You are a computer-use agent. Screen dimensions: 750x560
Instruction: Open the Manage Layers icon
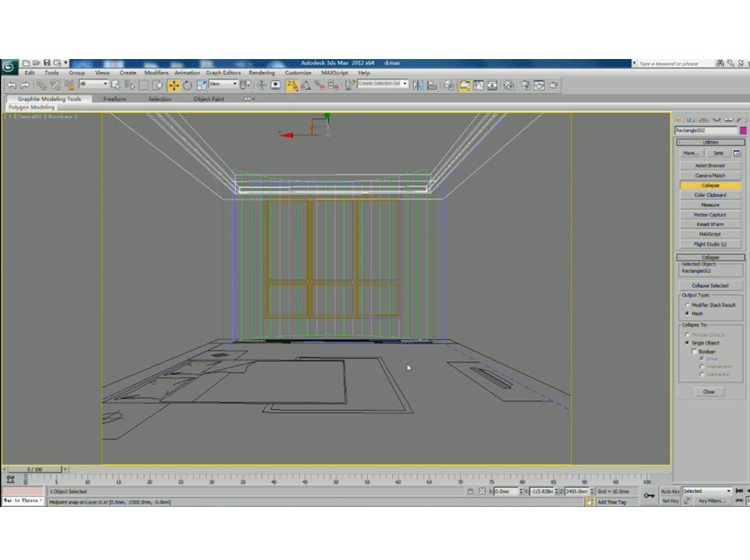(448, 85)
